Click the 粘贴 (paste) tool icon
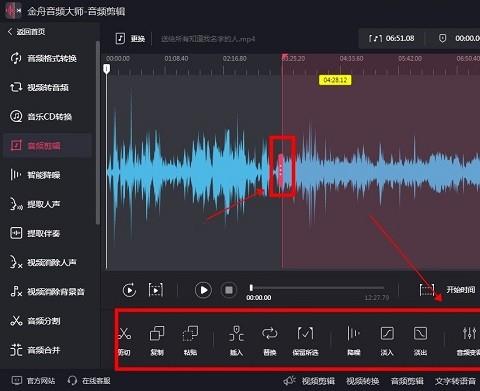 [190, 333]
